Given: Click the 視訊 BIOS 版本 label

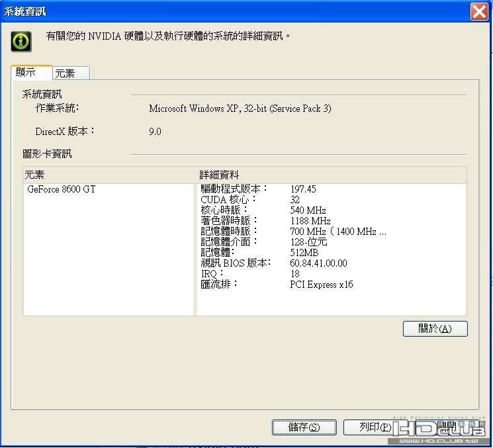Looking at the screenshot, I should 236,263.
